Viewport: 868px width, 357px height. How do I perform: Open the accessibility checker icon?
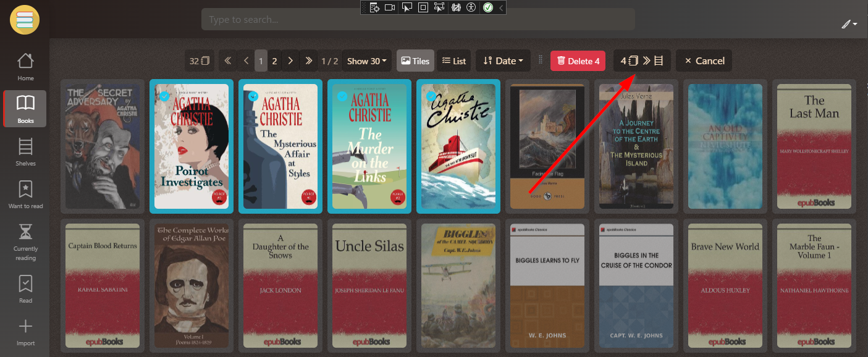tap(471, 7)
